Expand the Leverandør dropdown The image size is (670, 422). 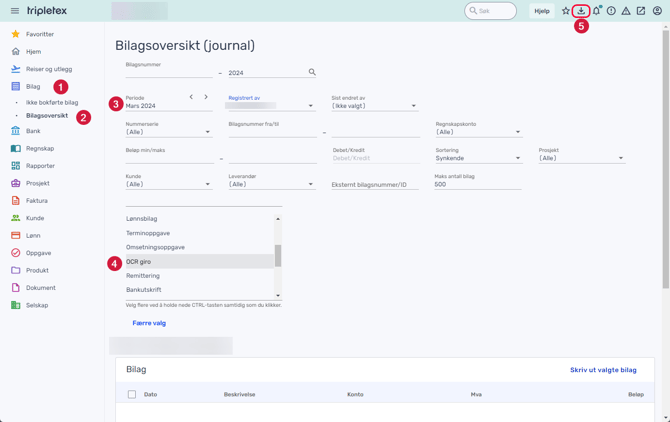point(270,184)
